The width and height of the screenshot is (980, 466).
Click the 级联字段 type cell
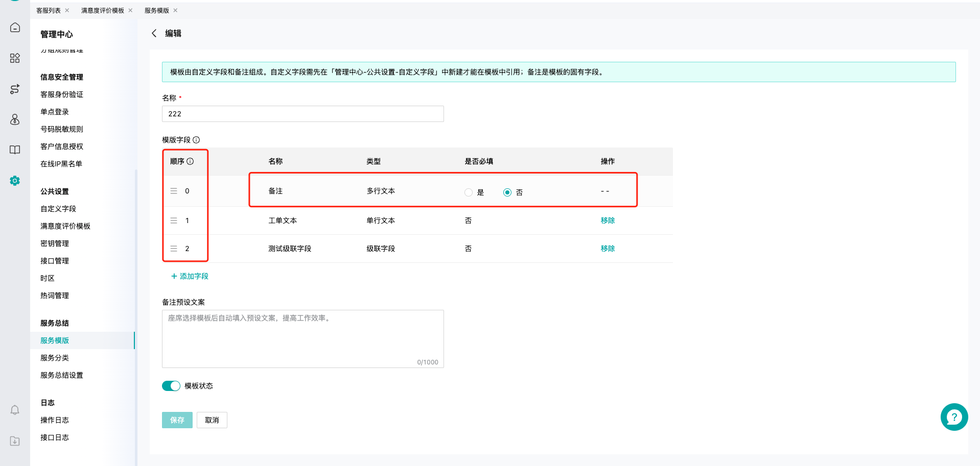381,249
